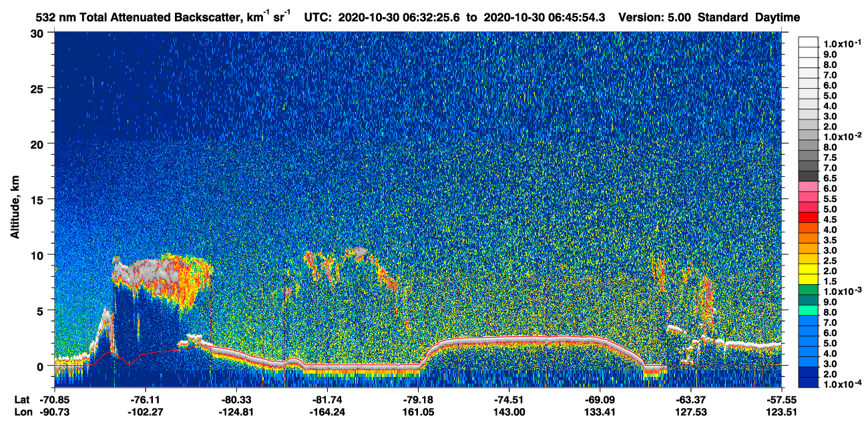Click the colorbar label '1.0x10-3'
Image resolution: width=868 pixels, height=445 pixels.
(x=842, y=291)
